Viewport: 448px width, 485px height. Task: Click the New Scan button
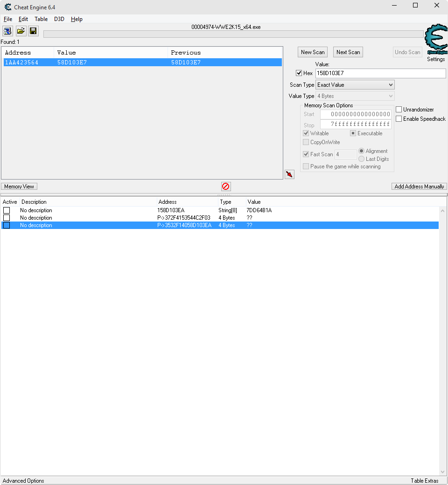coord(313,52)
